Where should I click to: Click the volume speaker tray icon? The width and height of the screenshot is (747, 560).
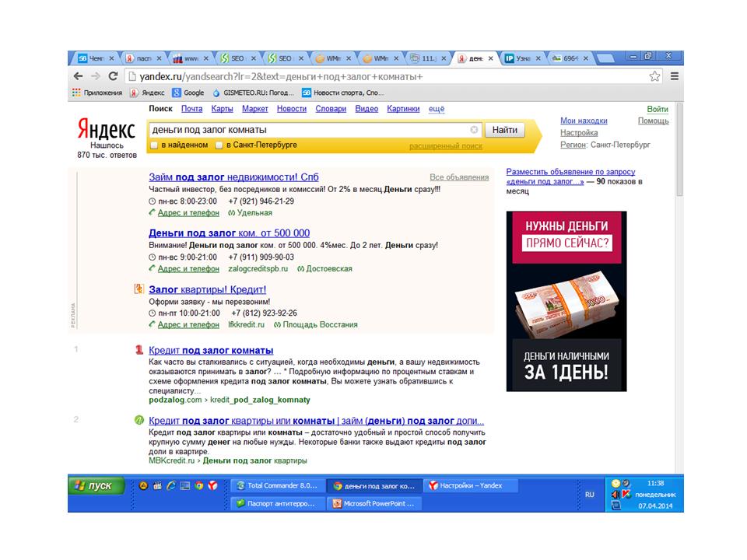coord(616,495)
